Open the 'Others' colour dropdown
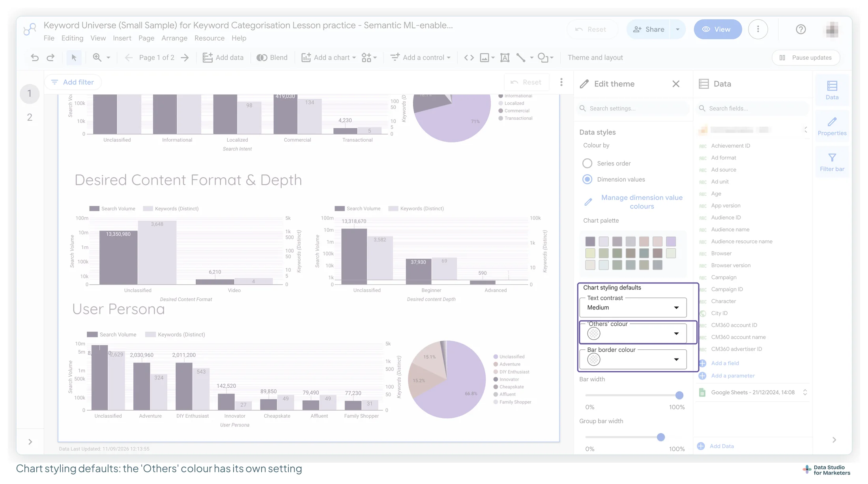Image resolution: width=868 pixels, height=484 pixels. coord(633,334)
